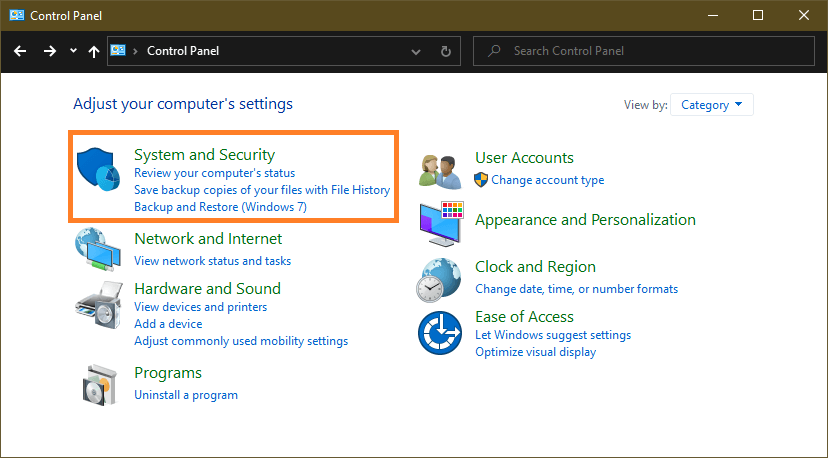Click the Clock and Region globe icon
Viewport: 828px width, 458px height.
coord(440,279)
